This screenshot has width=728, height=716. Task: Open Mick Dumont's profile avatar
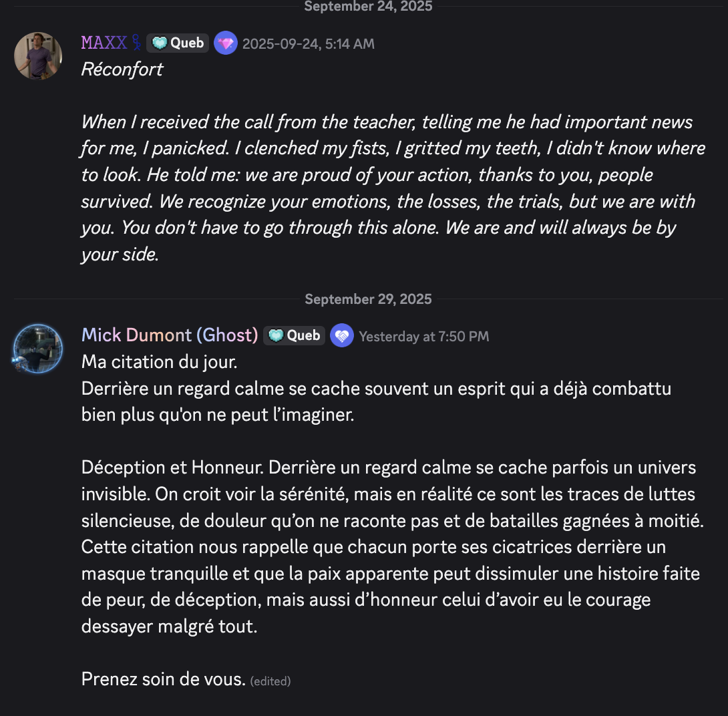[38, 349]
